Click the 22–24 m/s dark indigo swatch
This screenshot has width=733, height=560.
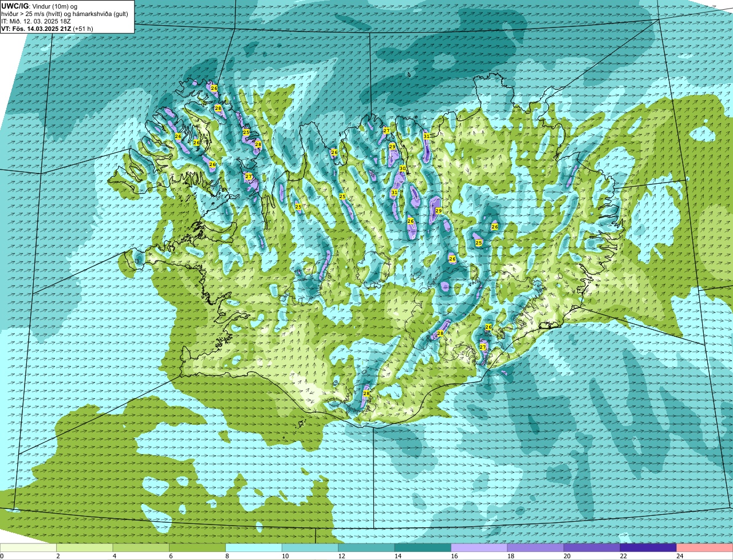648,548
